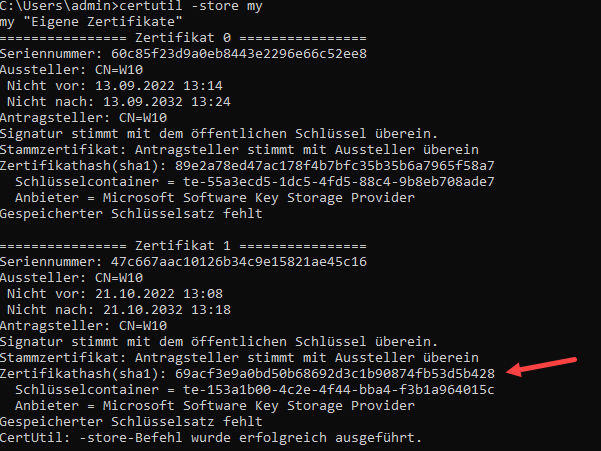Click the final 'CertUtil: -store-Befehl' success message

(212, 438)
